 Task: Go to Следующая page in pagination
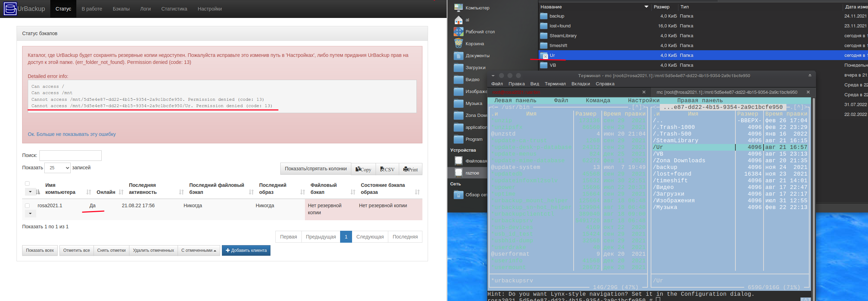pos(370,237)
